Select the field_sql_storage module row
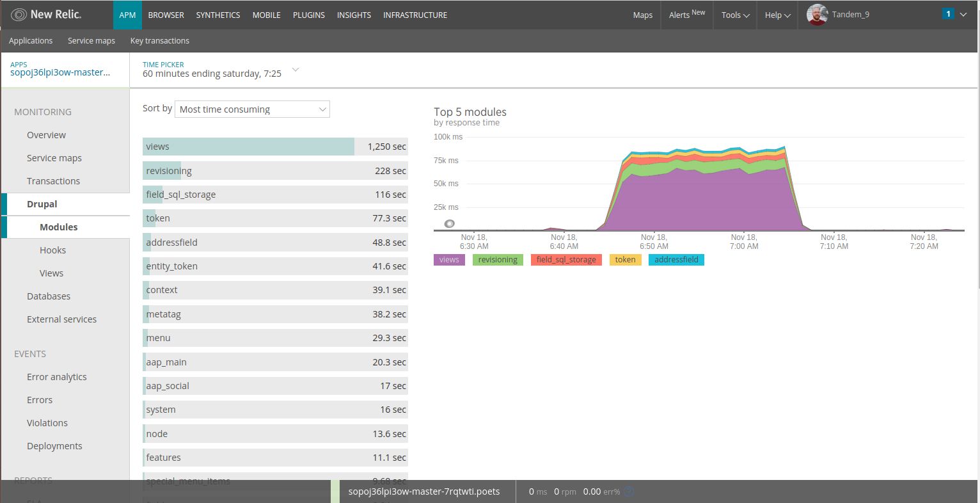 pos(275,195)
